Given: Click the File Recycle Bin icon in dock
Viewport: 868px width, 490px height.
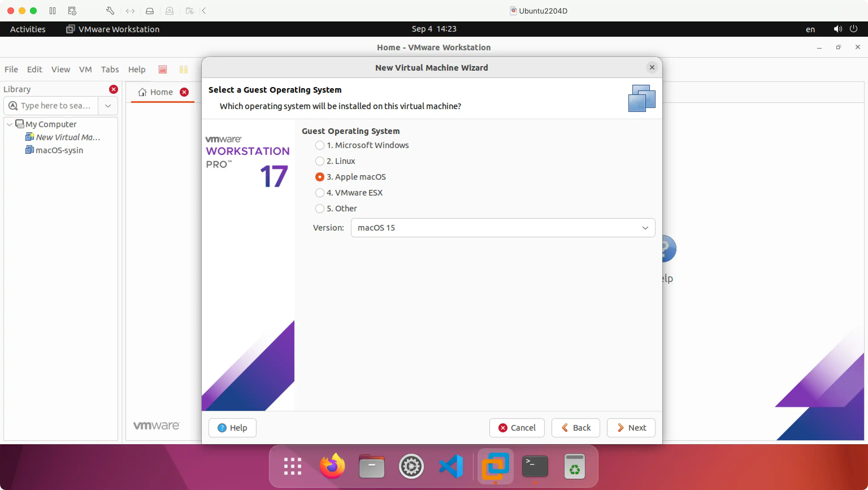Looking at the screenshot, I should 575,466.
